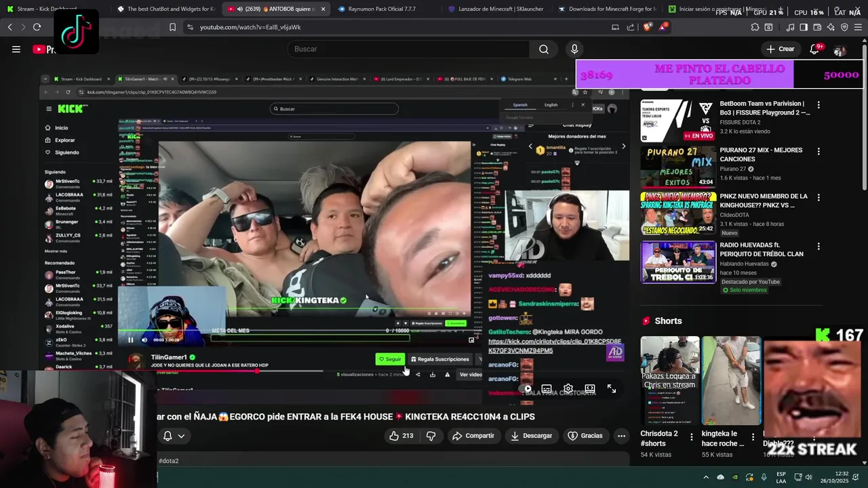Open NVIDIA tray icon
Image resolution: width=868 pixels, height=488 pixels.
(x=735, y=477)
